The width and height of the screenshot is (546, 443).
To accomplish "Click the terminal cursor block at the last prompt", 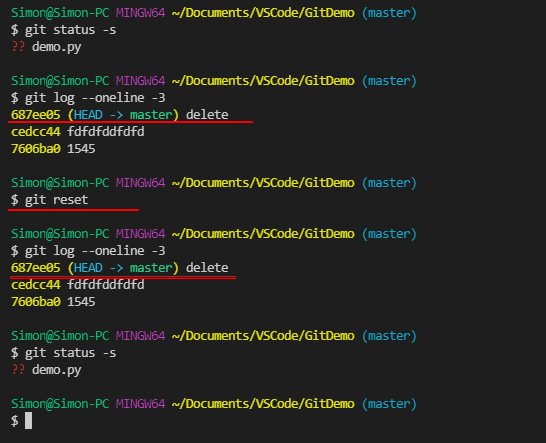I will [28, 420].
